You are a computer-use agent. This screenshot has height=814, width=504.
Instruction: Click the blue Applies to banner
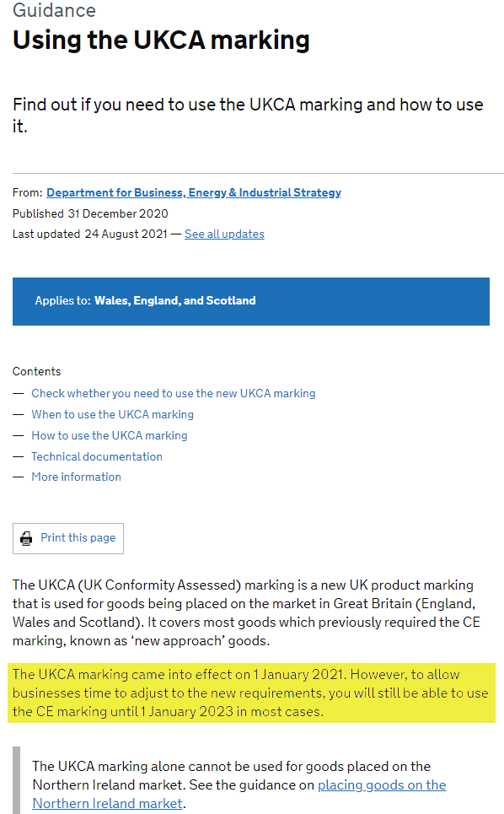tap(251, 301)
